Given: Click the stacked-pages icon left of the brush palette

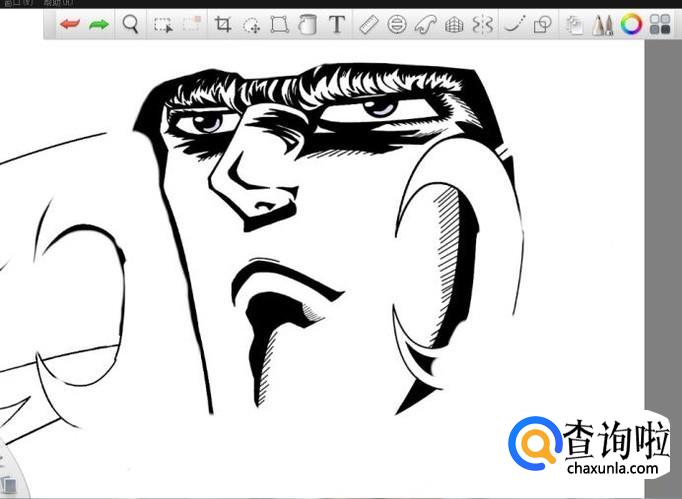Looking at the screenshot, I should tap(574, 25).
